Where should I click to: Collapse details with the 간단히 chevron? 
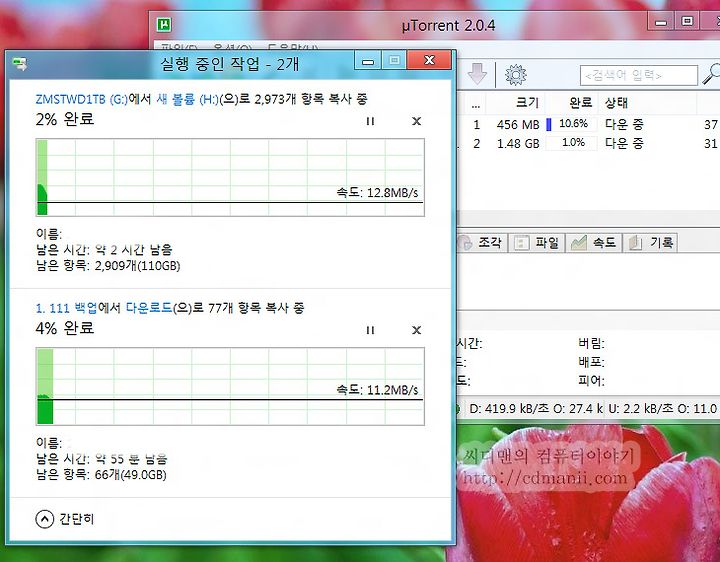(45, 519)
